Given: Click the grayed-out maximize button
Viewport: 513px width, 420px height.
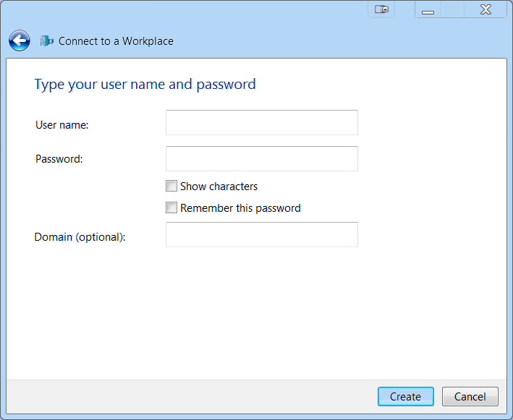Looking at the screenshot, I should point(452,10).
